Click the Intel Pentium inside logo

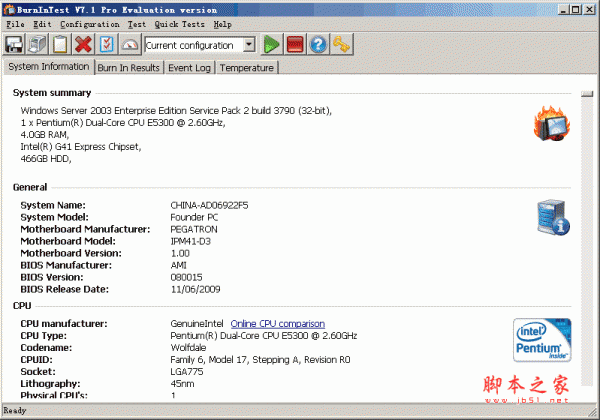542,340
